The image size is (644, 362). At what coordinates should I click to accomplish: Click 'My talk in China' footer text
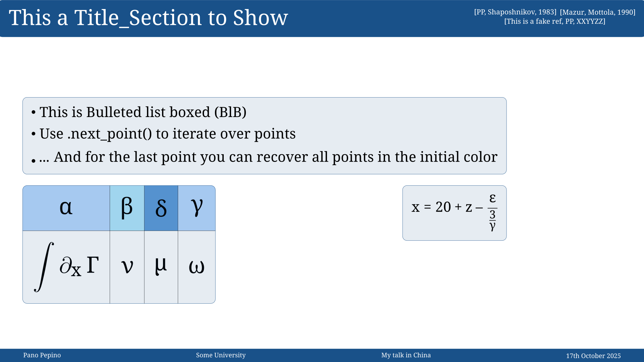[x=406, y=355]
